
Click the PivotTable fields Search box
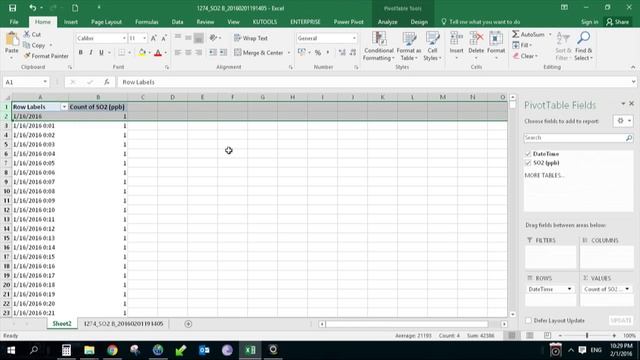click(x=578, y=138)
